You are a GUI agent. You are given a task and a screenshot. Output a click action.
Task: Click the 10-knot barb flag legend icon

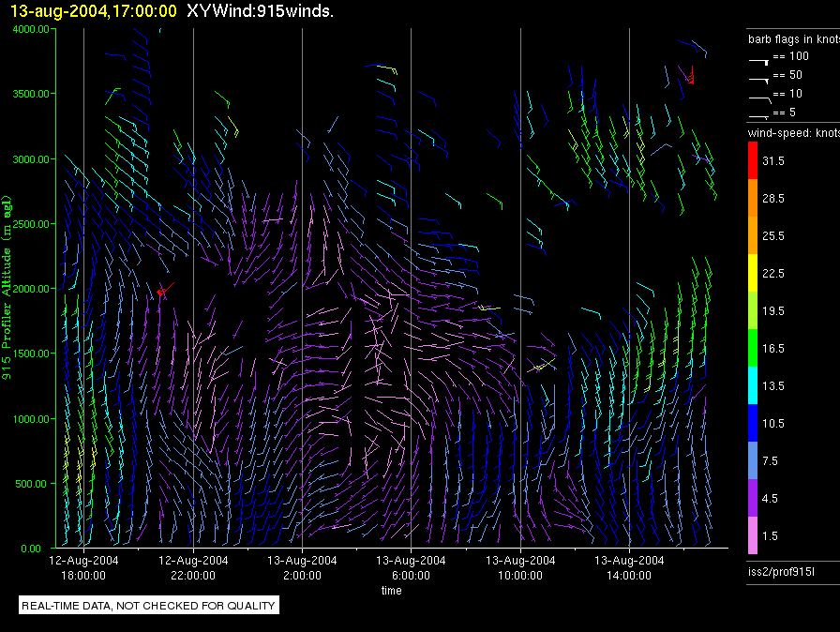759,99
